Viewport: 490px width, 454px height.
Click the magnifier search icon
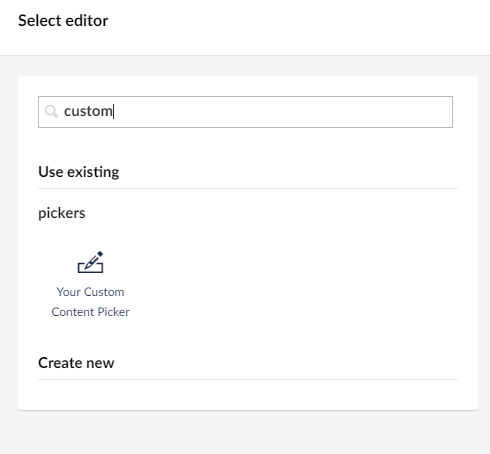click(x=51, y=111)
